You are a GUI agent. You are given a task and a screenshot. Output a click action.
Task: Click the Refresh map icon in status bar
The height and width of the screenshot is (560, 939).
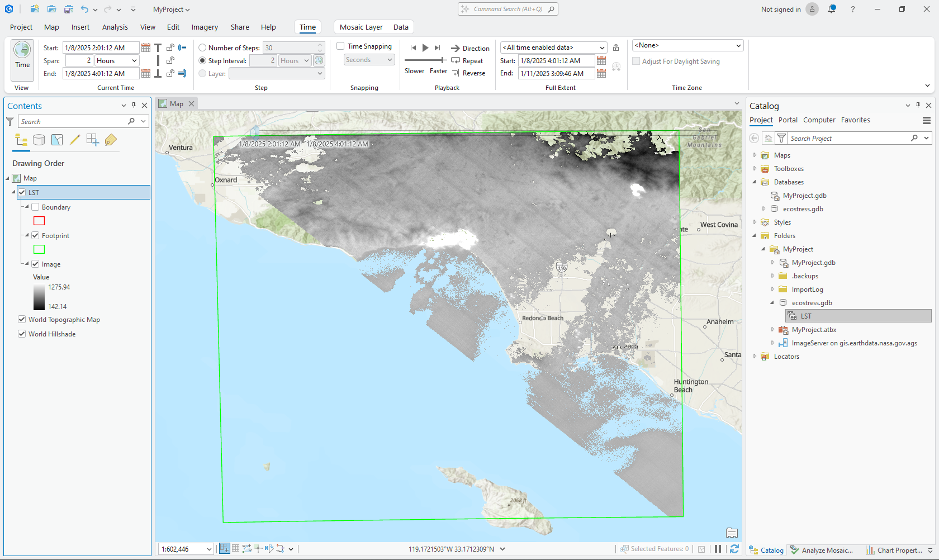734,549
